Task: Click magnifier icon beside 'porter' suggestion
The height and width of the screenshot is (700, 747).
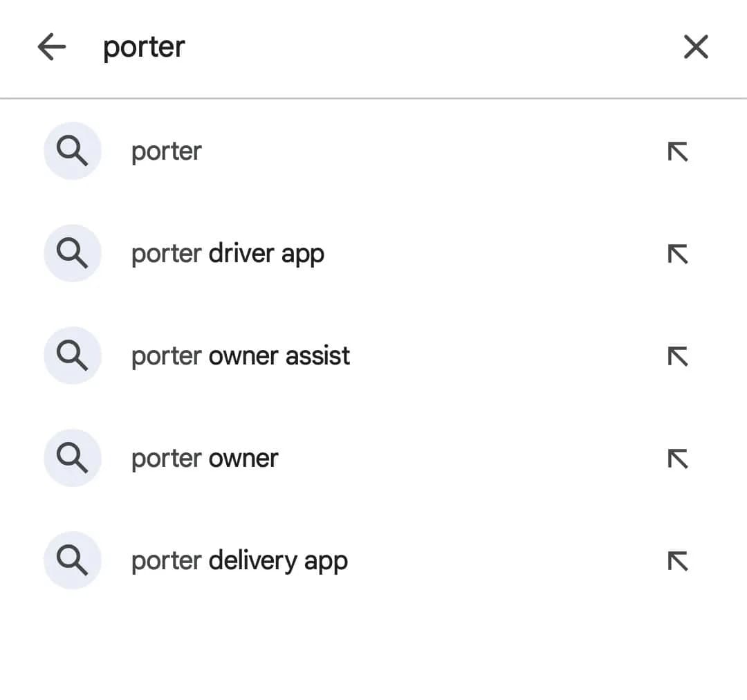Action: [x=72, y=151]
